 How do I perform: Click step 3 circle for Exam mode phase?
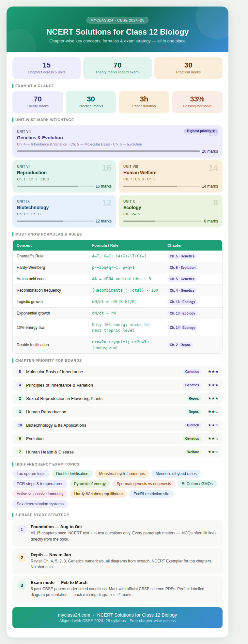pos(22,585)
